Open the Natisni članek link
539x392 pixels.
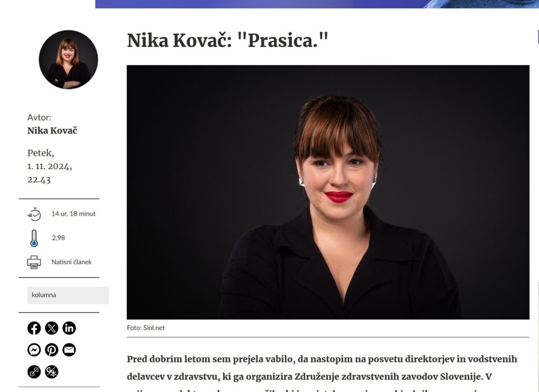coord(72,262)
